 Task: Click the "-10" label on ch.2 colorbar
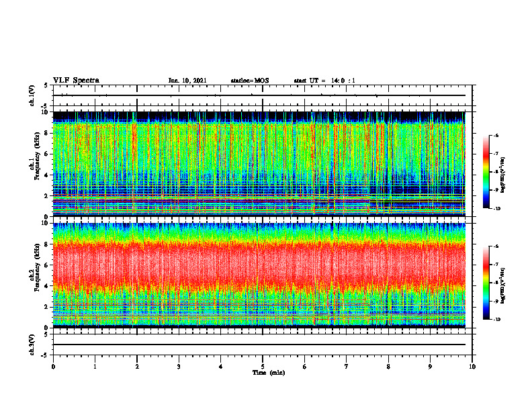pyautogui.click(x=496, y=320)
